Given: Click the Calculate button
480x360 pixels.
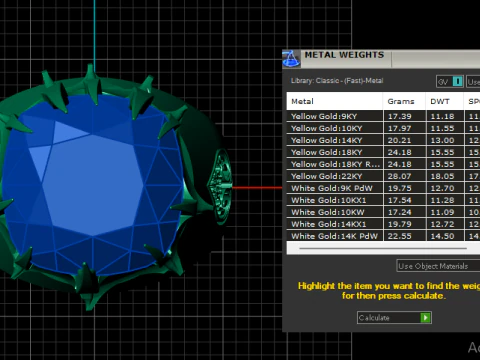Looking at the screenshot, I should point(394,318).
